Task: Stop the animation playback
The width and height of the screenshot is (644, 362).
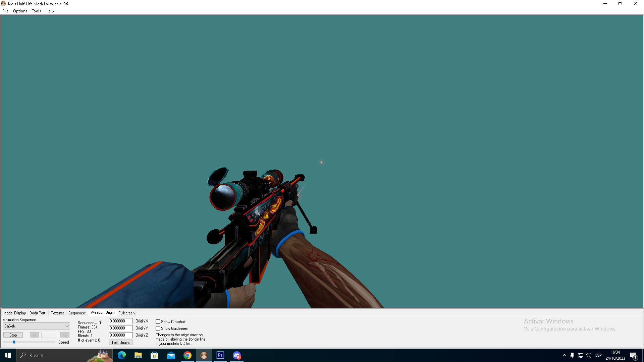Action: [13, 335]
